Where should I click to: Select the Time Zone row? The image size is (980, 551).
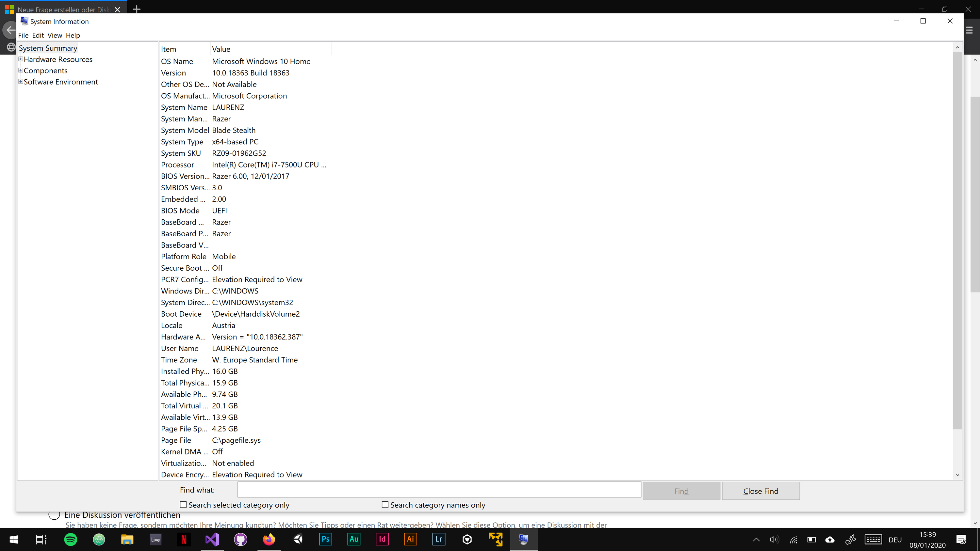[x=245, y=360]
